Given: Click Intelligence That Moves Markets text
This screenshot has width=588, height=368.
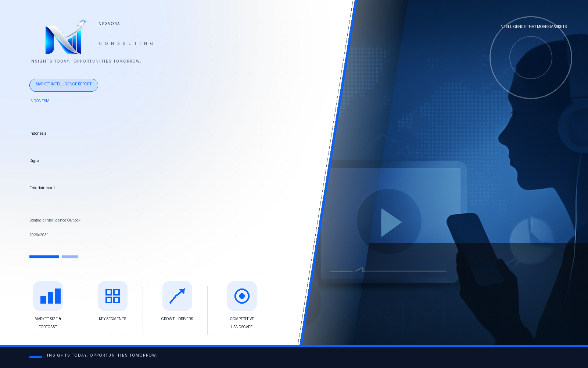Looking at the screenshot, I should click(533, 26).
